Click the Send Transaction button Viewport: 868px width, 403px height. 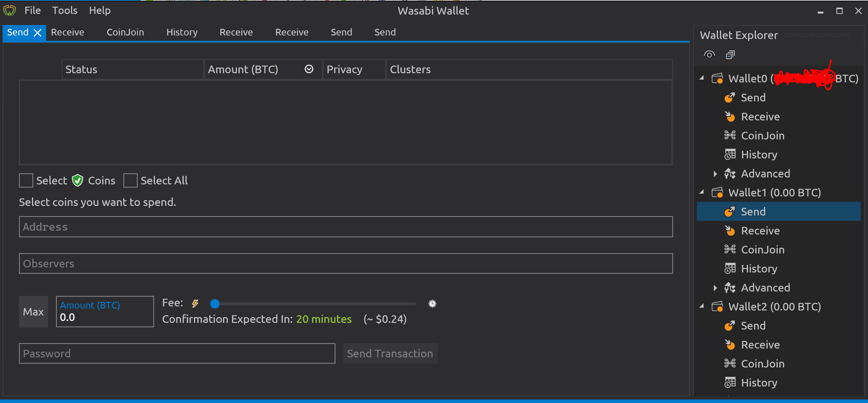click(390, 354)
